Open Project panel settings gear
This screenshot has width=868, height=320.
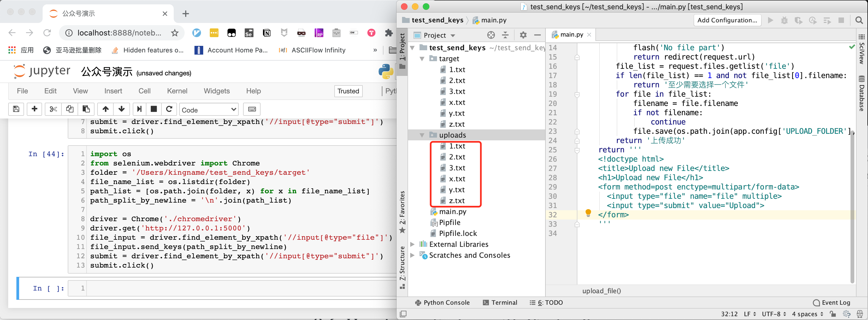[523, 35]
